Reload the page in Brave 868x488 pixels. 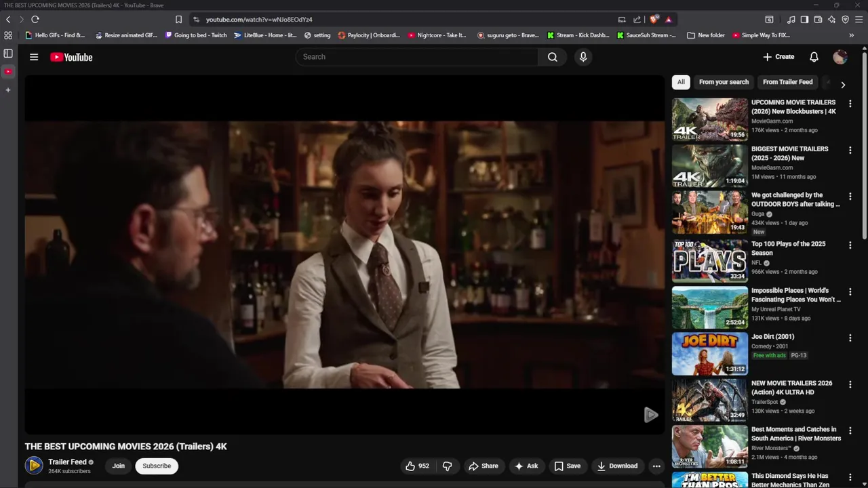(x=35, y=20)
